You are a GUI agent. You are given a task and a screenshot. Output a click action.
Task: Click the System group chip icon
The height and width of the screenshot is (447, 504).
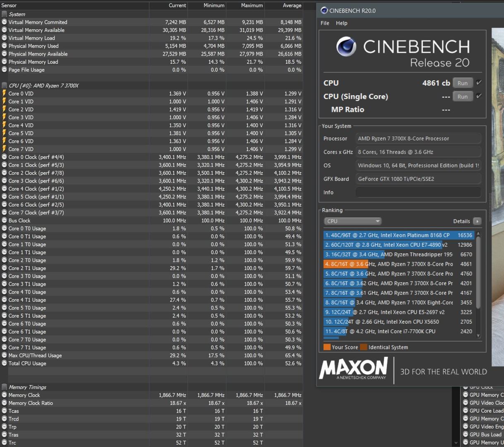pyautogui.click(x=4, y=14)
